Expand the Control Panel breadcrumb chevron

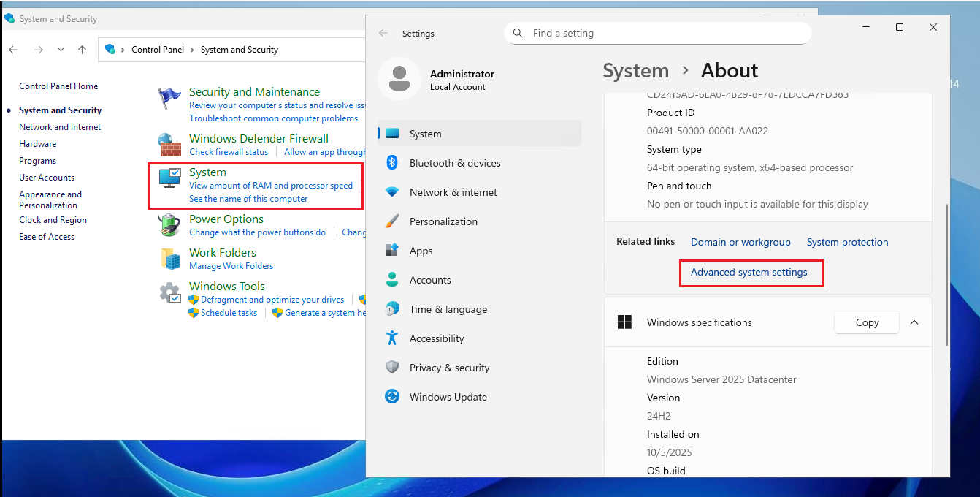click(123, 50)
